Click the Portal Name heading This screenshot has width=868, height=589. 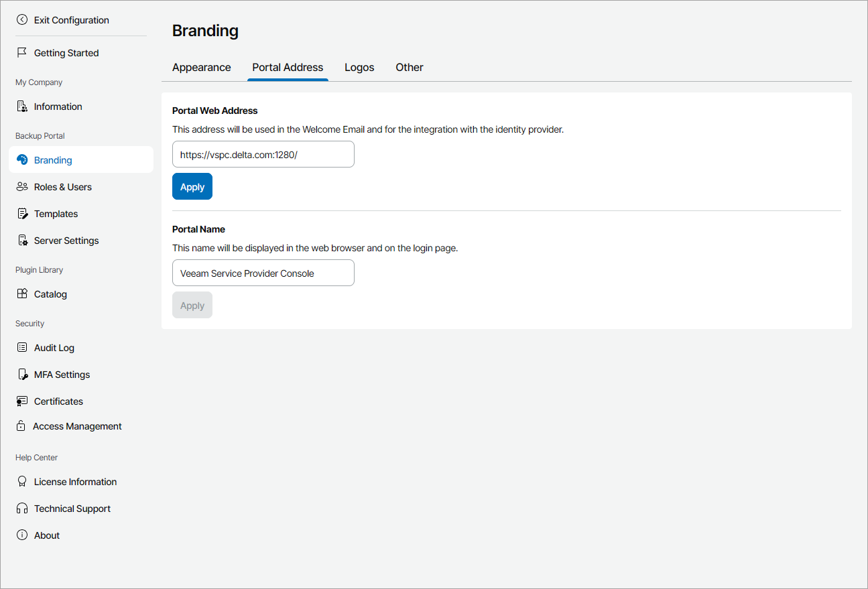tap(198, 229)
